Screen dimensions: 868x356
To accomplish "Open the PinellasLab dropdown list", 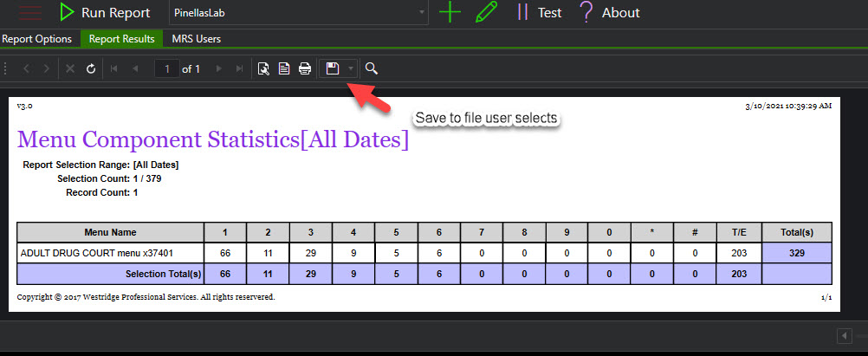I will pos(422,13).
